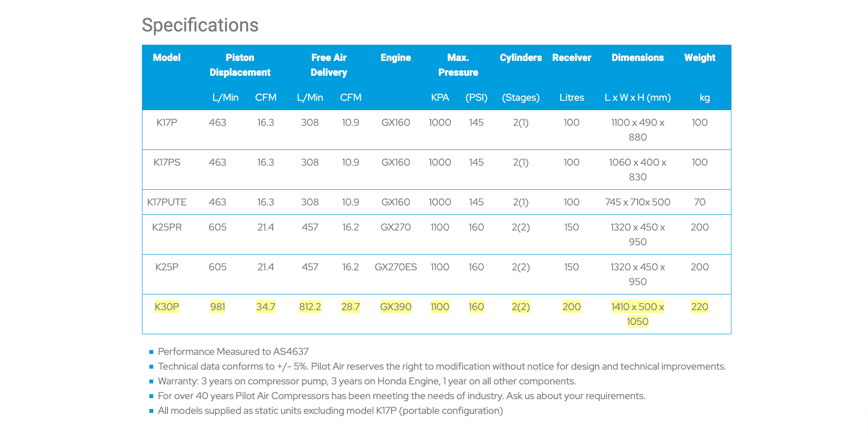868x436 pixels.
Task: Click the highlighted 812.2 L/Min value
Action: point(310,307)
